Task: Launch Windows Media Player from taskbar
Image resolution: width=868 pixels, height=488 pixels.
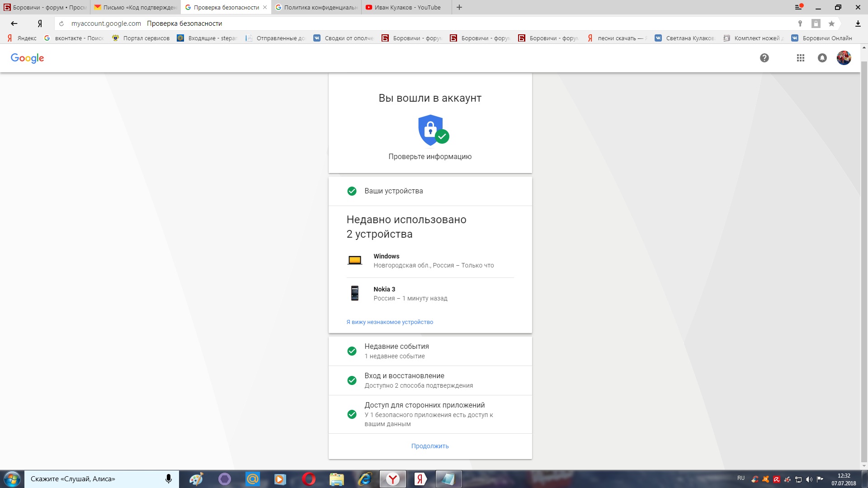Action: coord(280,479)
